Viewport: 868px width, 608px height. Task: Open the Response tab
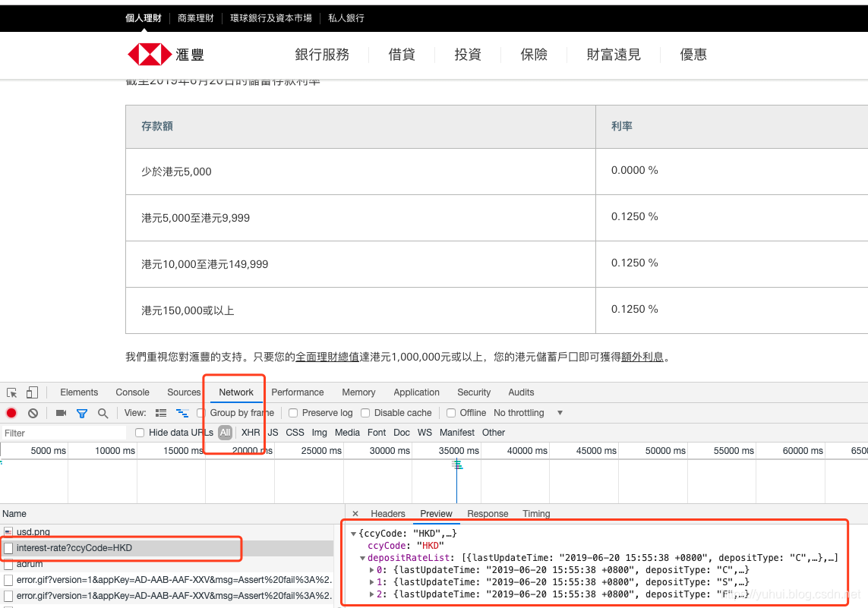pyautogui.click(x=488, y=513)
